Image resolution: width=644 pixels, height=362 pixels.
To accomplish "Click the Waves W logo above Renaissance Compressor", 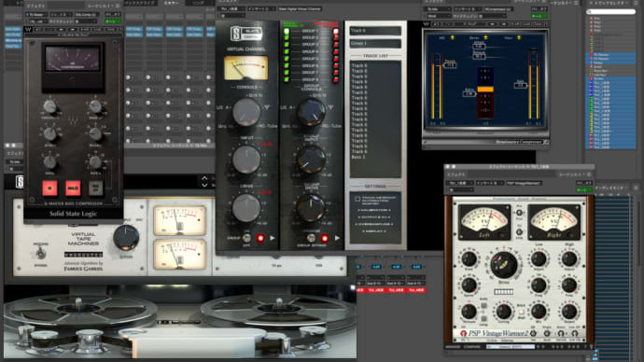I will pyautogui.click(x=427, y=24).
